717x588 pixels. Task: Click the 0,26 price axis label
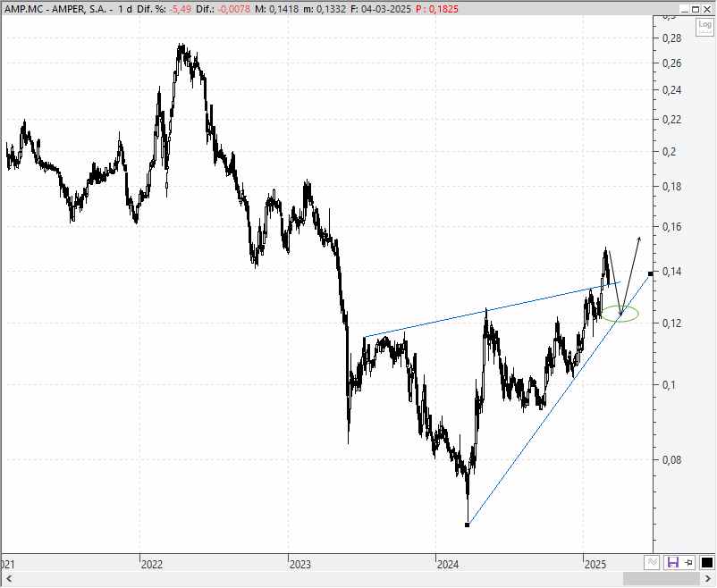click(671, 63)
